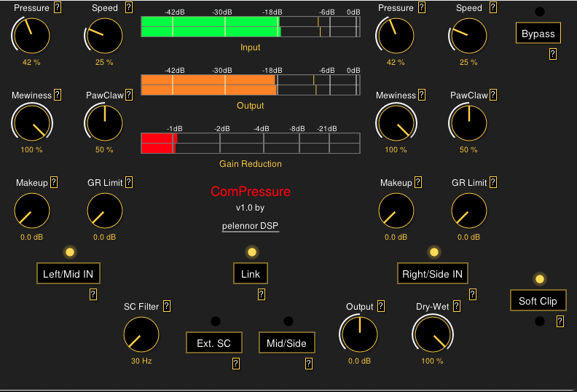Click the help icon below Link button
577x392 pixels.
click(261, 294)
